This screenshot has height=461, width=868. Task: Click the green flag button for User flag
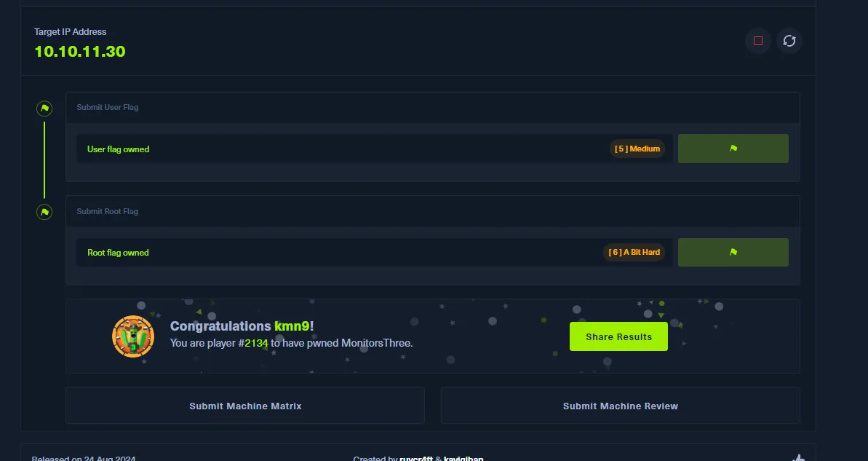(x=733, y=149)
